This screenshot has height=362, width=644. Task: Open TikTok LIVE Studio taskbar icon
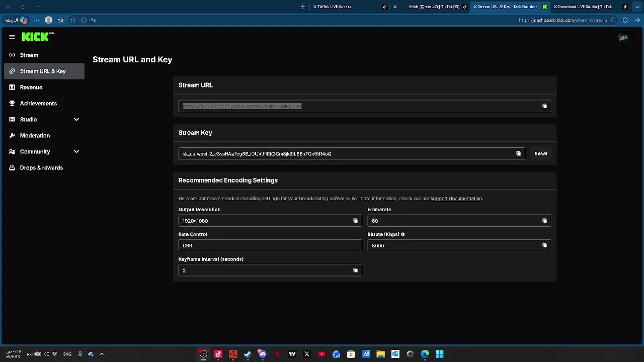pyautogui.click(x=218, y=354)
